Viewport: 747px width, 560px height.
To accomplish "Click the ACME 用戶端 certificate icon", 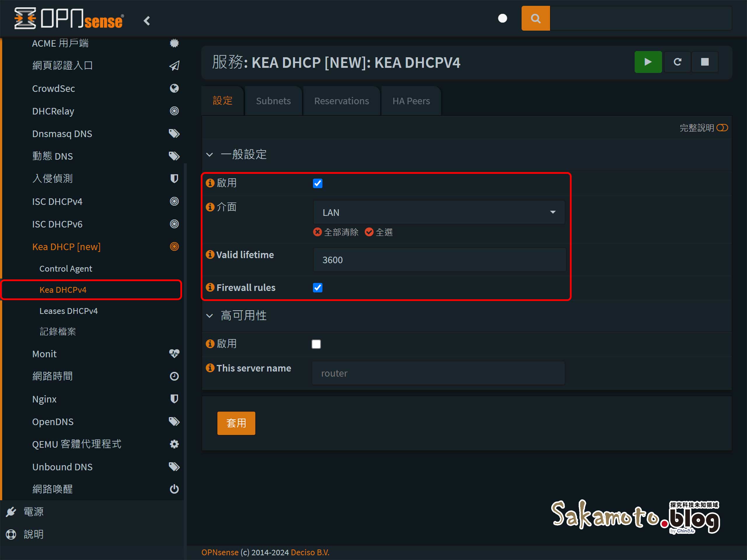I will pos(174,43).
